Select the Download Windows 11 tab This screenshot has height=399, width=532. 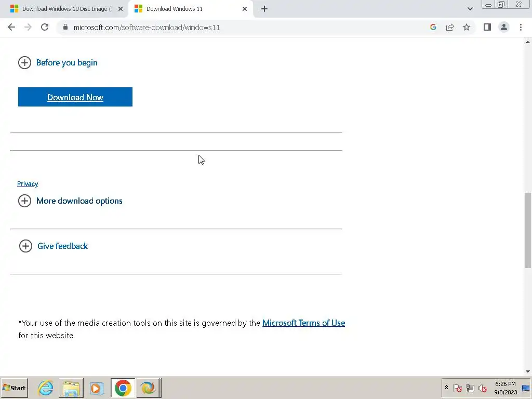(190, 9)
